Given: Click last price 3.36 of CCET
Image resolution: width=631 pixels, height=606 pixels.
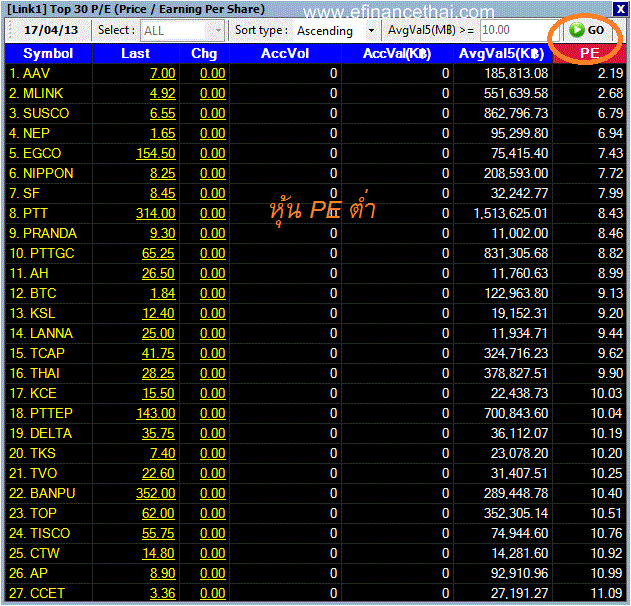Looking at the screenshot, I should [163, 594].
